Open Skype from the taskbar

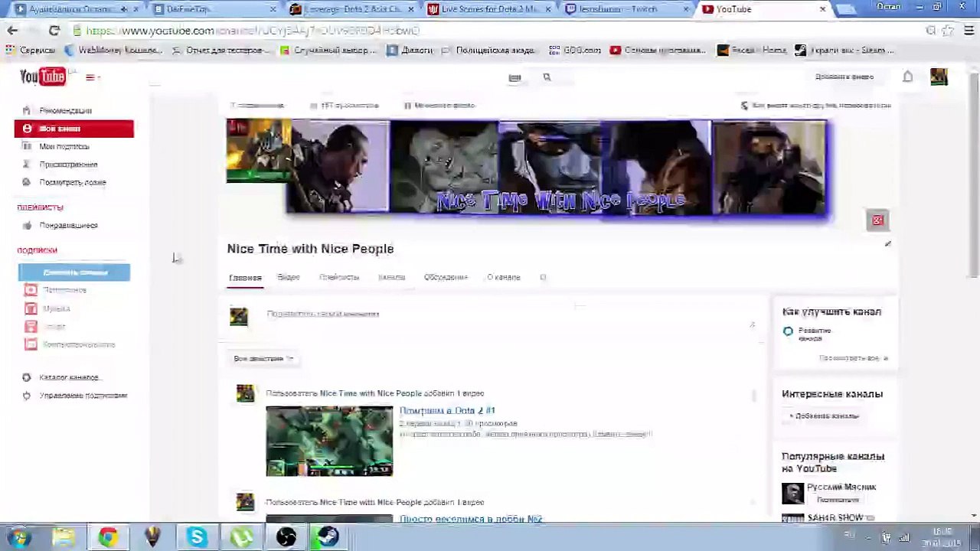(197, 537)
